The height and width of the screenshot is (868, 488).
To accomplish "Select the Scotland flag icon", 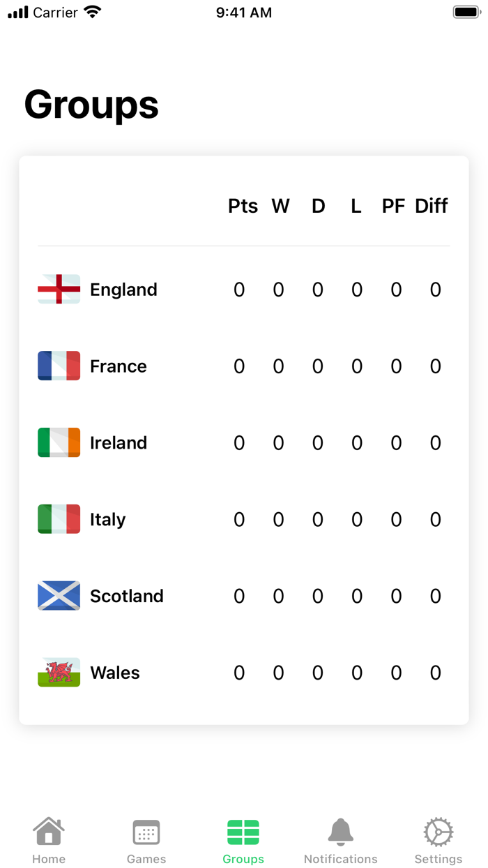I will 59,596.
